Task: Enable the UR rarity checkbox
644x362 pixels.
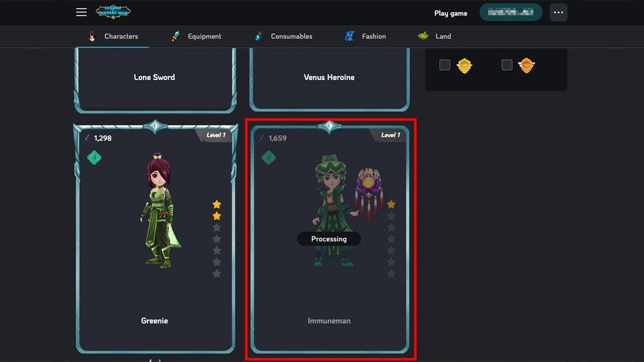Action: click(x=445, y=65)
